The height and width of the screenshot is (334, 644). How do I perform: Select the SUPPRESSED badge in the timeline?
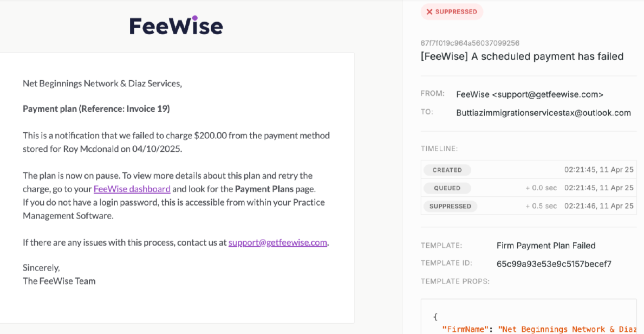point(450,206)
